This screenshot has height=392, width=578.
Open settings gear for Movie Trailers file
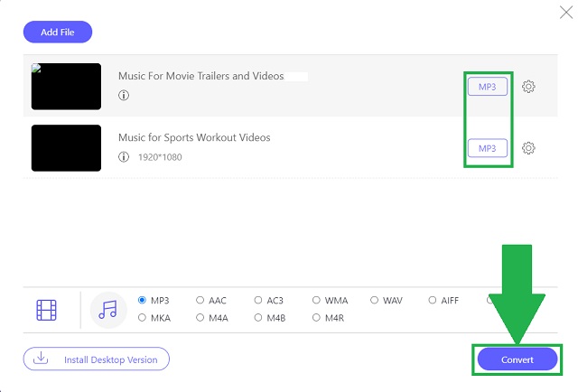[528, 87]
